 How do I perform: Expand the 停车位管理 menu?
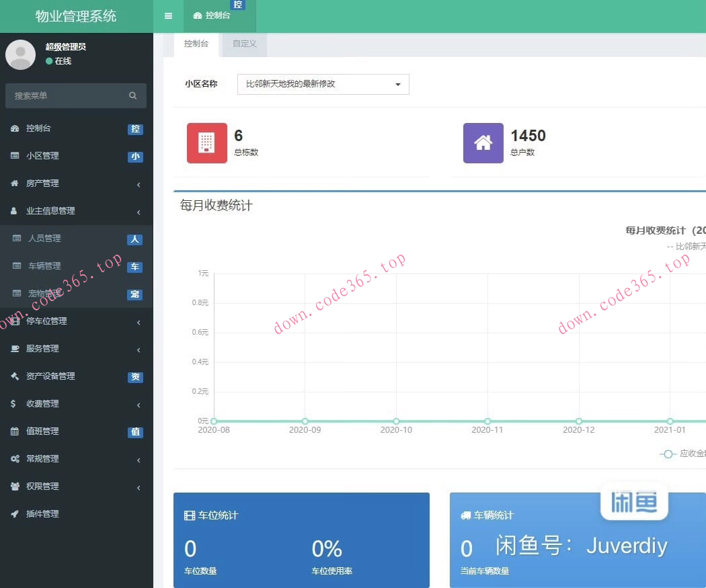(77, 321)
